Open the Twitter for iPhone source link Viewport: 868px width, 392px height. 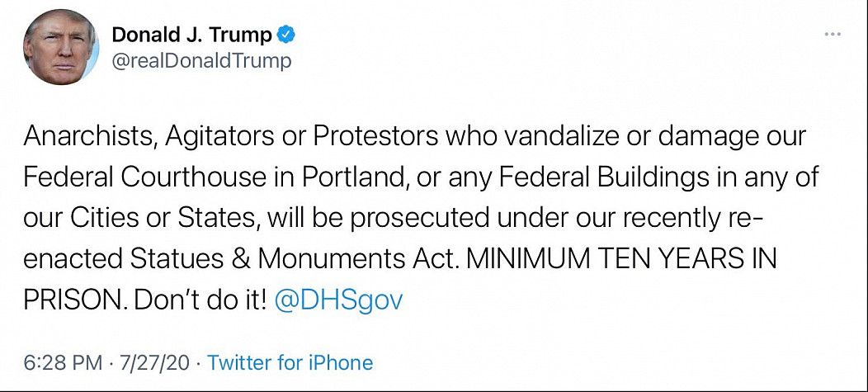click(x=289, y=362)
